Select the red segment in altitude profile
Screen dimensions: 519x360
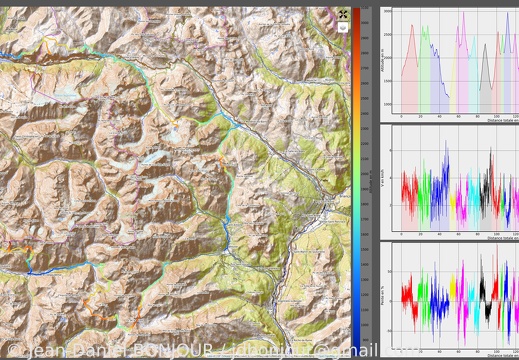coord(410,70)
